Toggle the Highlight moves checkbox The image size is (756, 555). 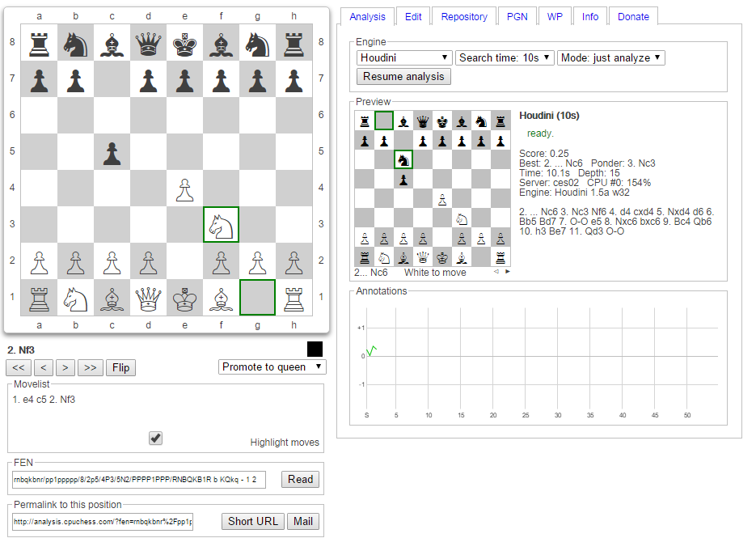coord(156,438)
